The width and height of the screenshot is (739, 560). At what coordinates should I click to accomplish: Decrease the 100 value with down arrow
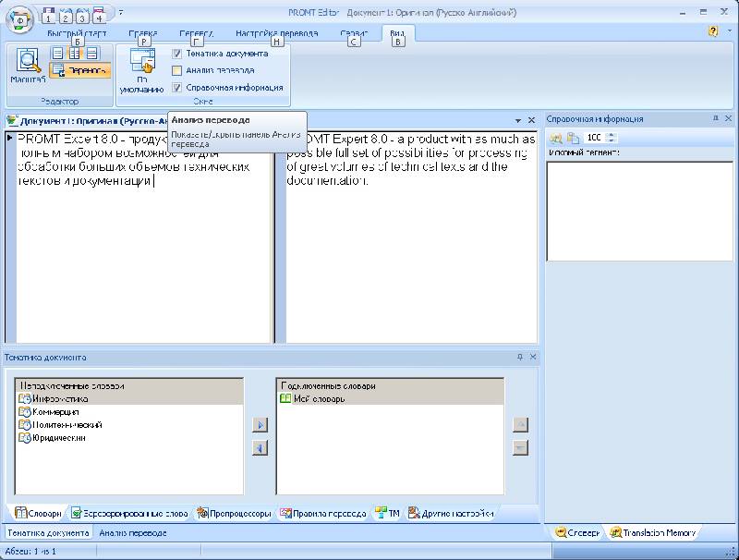(612, 140)
